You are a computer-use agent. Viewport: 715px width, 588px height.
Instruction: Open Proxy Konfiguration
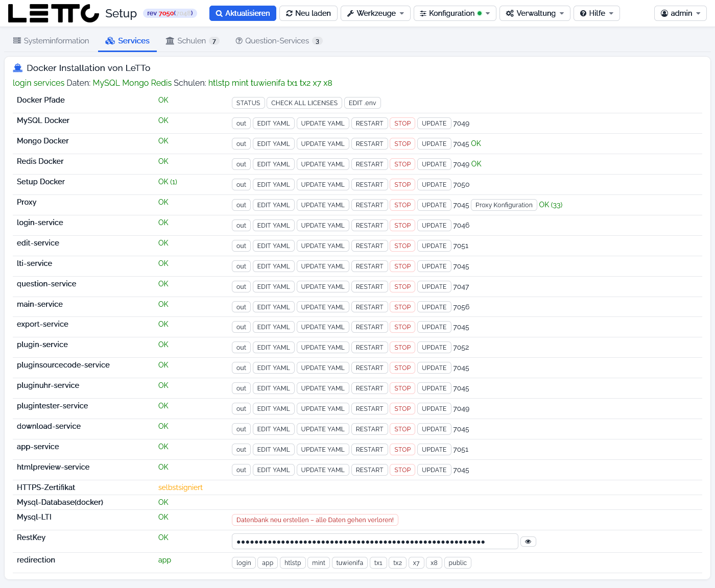point(504,205)
